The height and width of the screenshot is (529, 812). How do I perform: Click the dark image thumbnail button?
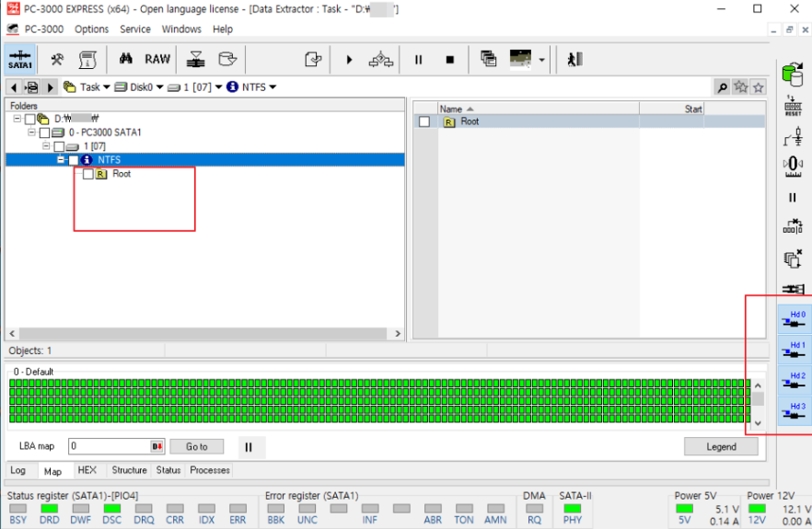[520, 59]
